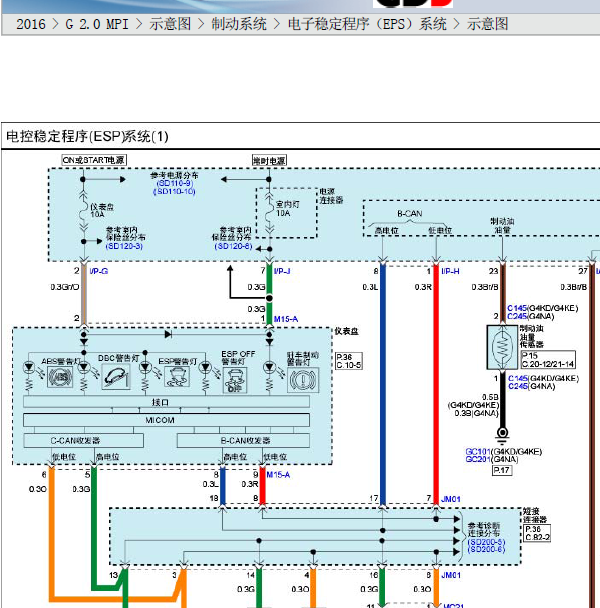Click the B-CAN收发器 block
This screenshot has height=608, width=600.
point(243,440)
